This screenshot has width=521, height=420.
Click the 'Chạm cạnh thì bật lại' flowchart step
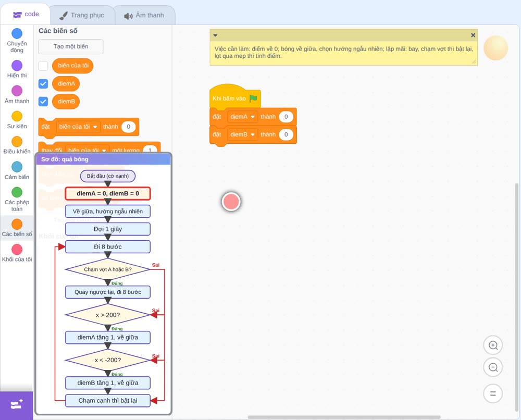coord(108,400)
